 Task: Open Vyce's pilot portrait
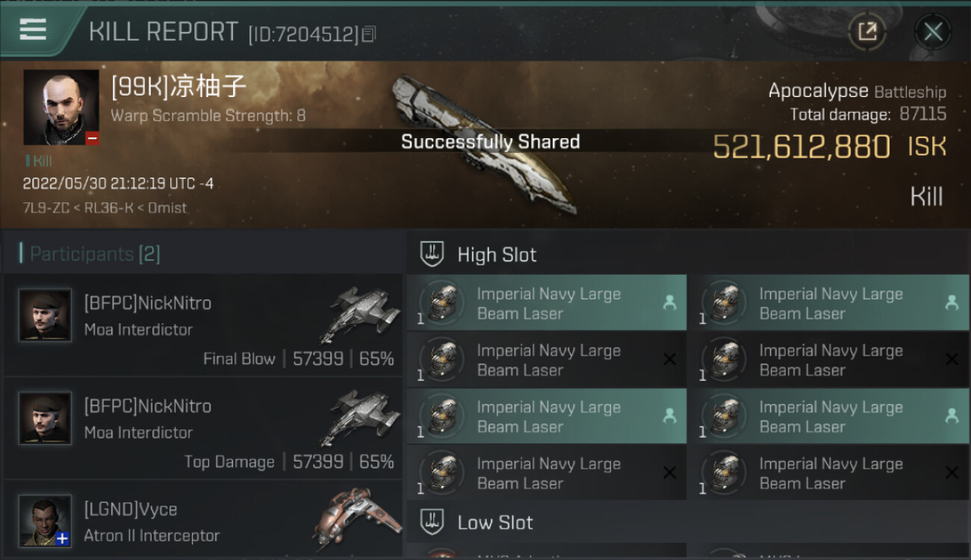pos(45,520)
